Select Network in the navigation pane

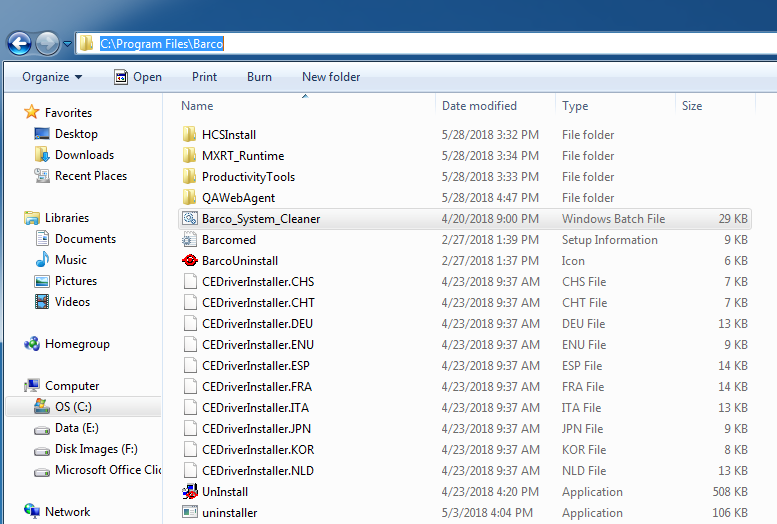pos(67,512)
